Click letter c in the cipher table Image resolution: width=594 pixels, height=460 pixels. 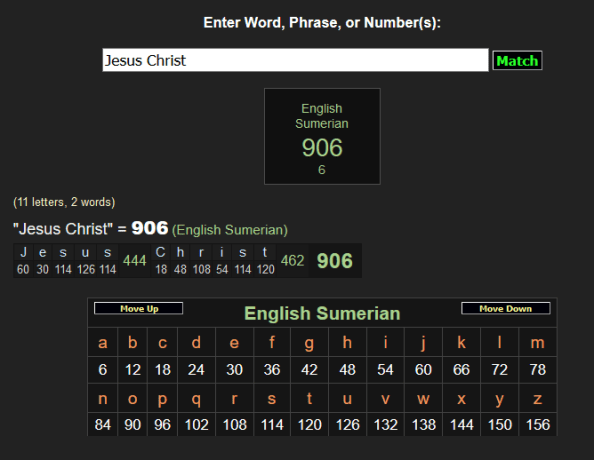click(163, 343)
